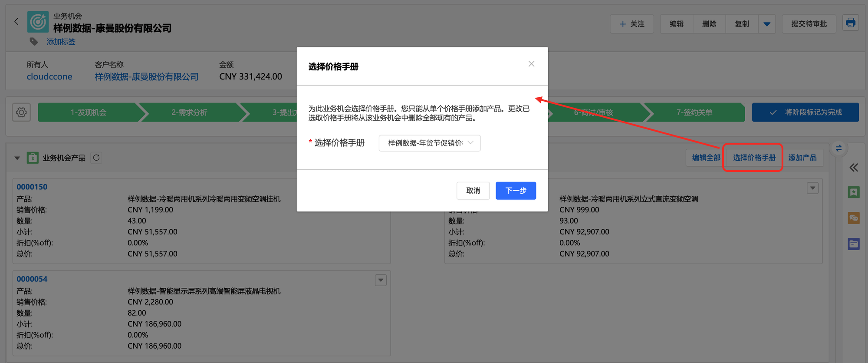The height and width of the screenshot is (363, 868).
Task: Open the 添加标签 link
Action: (x=61, y=42)
